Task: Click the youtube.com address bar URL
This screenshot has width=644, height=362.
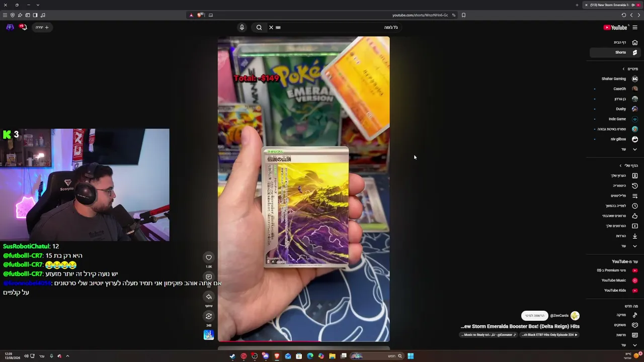Action: [x=420, y=15]
